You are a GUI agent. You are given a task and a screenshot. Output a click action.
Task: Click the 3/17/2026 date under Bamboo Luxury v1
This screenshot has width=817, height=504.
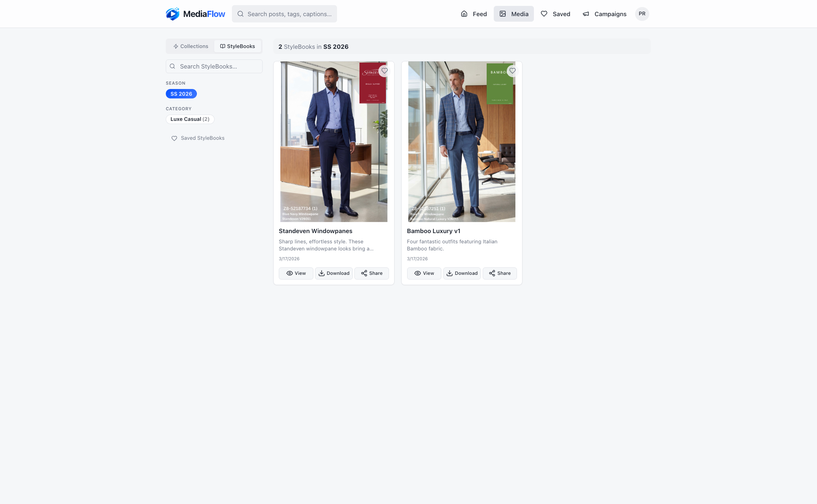coord(417,259)
